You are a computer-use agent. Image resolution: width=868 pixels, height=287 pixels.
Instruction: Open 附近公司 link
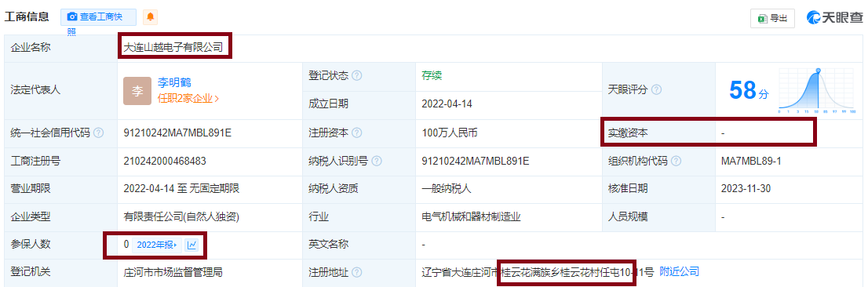(x=679, y=271)
